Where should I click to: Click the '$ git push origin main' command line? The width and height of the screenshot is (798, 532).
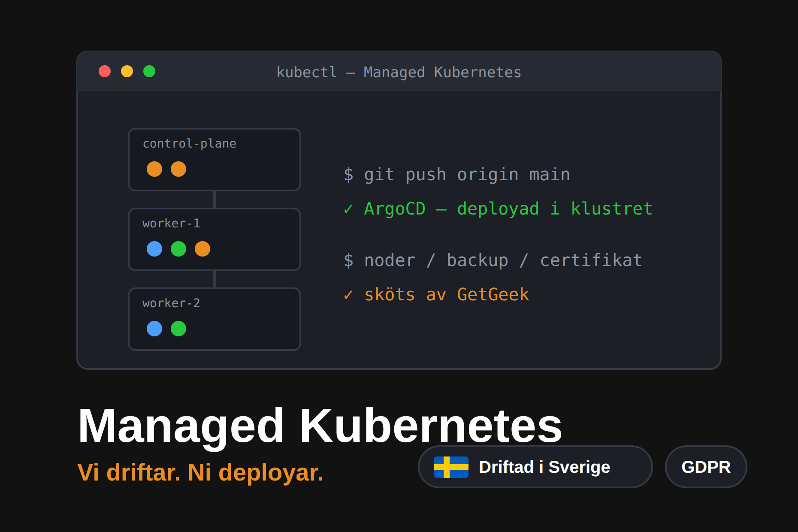[x=457, y=175]
